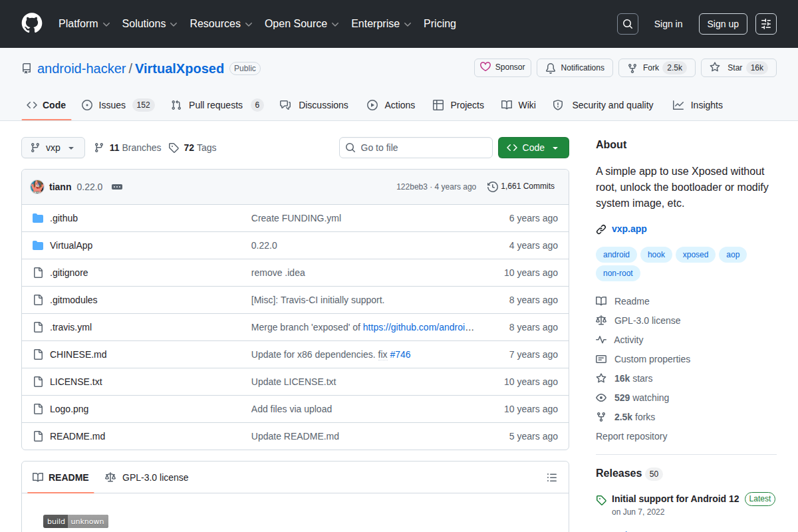Open the Logo.png file
798x532 pixels.
[x=70, y=409]
